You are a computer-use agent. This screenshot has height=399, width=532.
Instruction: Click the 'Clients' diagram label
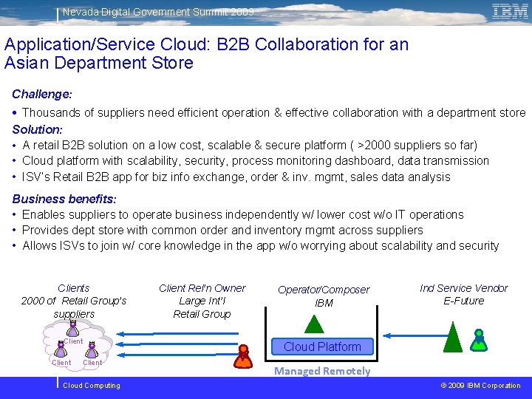pos(74,288)
